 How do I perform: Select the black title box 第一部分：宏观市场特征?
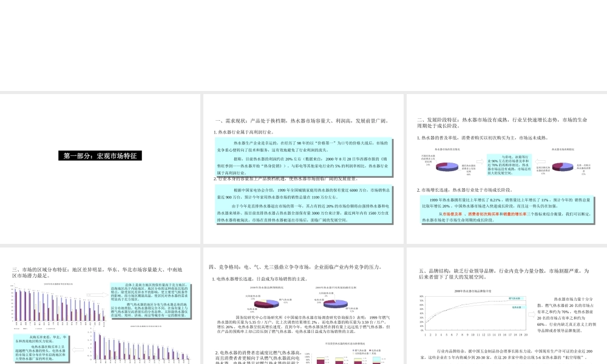click(100, 155)
